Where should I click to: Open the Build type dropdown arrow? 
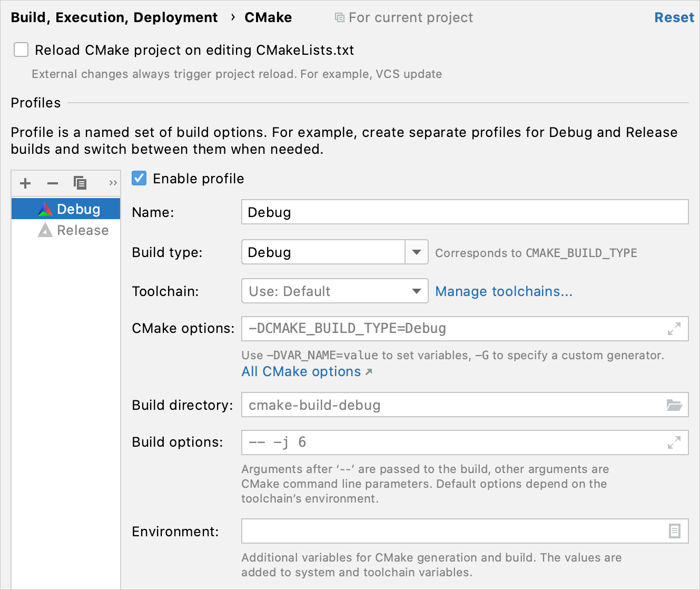pos(417,252)
